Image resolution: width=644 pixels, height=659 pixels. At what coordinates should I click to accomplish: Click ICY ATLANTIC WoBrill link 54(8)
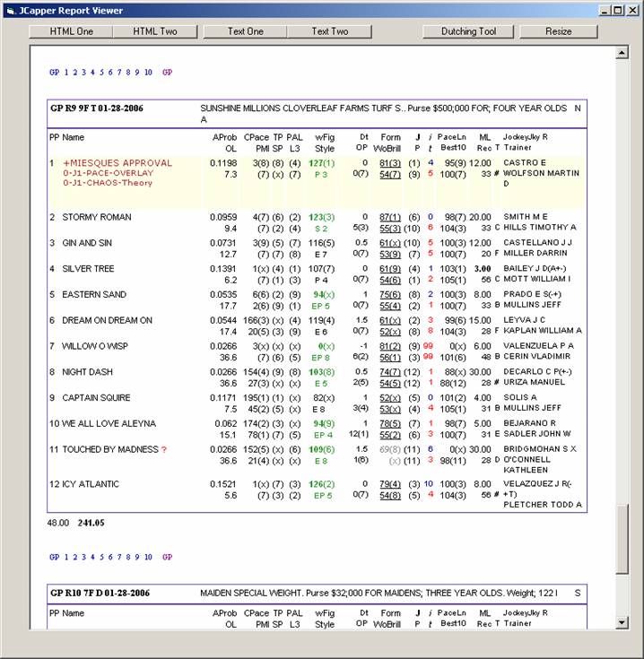[x=390, y=496]
